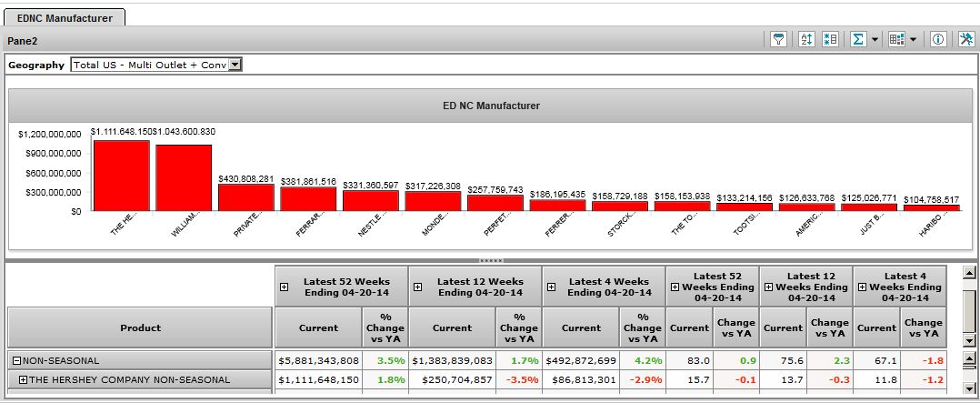Image resolution: width=980 pixels, height=403 pixels.
Task: Click the information icon in toolbar
Action: coord(938,40)
